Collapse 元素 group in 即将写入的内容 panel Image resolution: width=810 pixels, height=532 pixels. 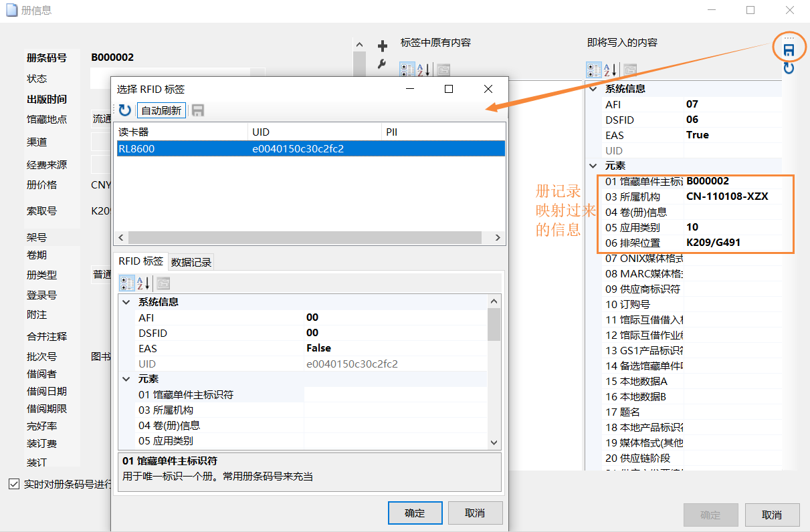click(x=593, y=166)
